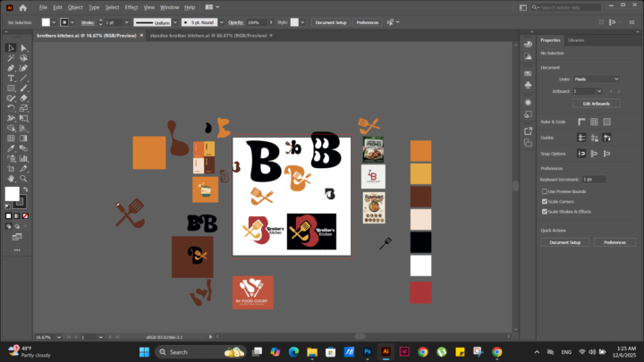Open the Effect menu
The height and width of the screenshot is (362, 644).
131,7
